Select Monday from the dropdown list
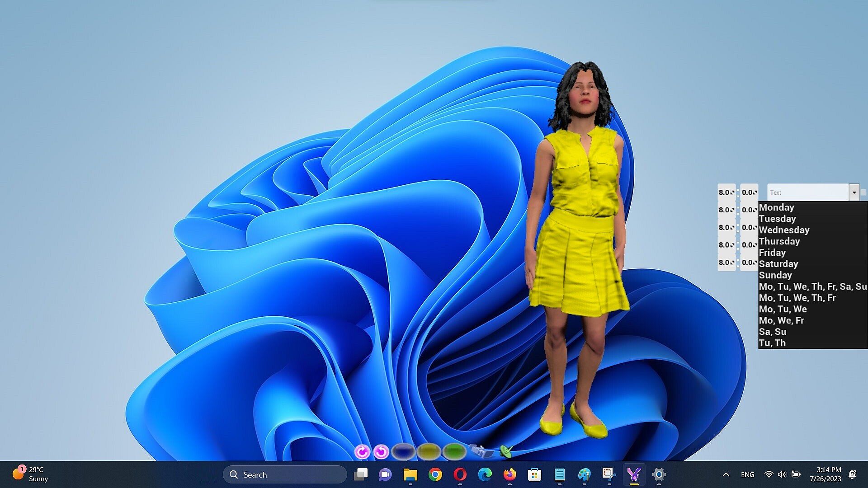868x488 pixels. coord(776,207)
